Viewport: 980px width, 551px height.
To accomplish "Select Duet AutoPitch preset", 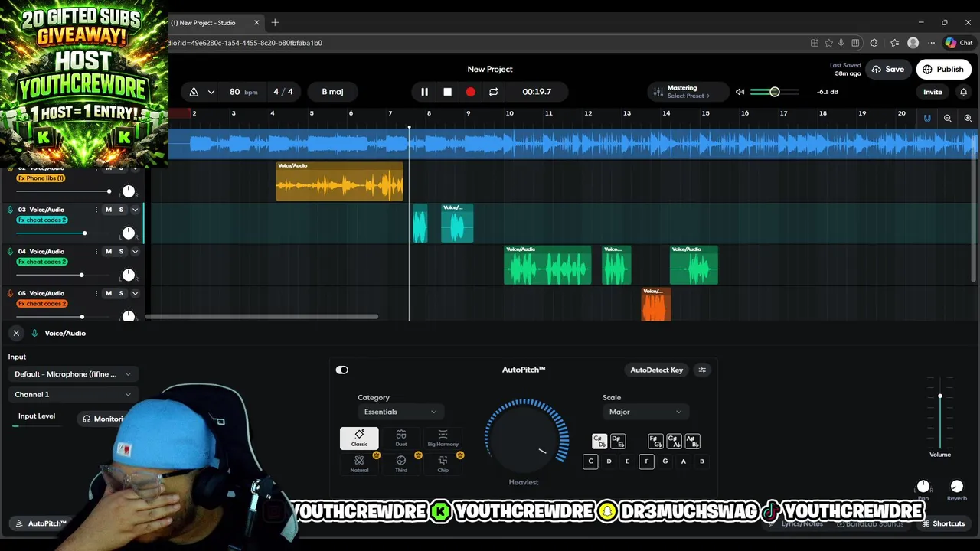I will click(401, 439).
